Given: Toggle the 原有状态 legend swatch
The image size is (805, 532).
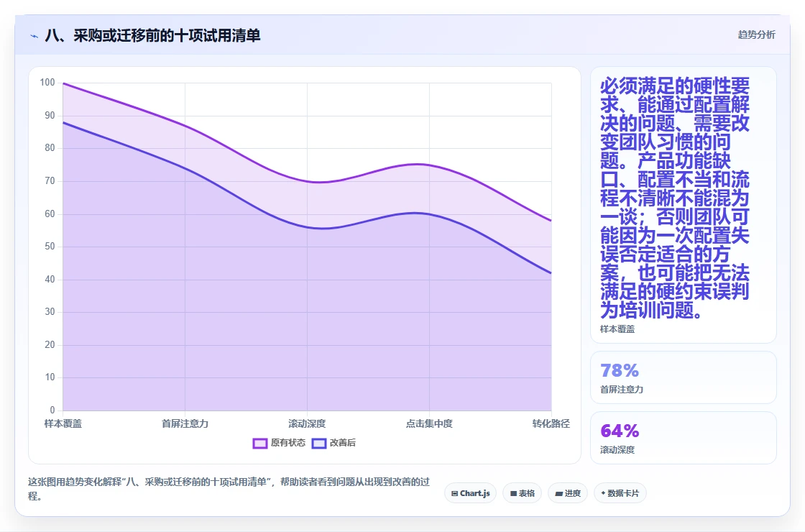Looking at the screenshot, I should (259, 443).
